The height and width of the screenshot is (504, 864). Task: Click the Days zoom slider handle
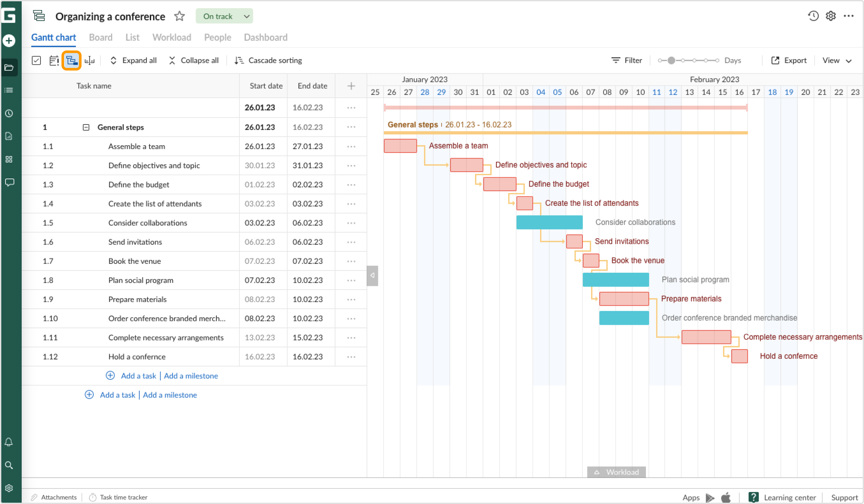[x=671, y=61]
